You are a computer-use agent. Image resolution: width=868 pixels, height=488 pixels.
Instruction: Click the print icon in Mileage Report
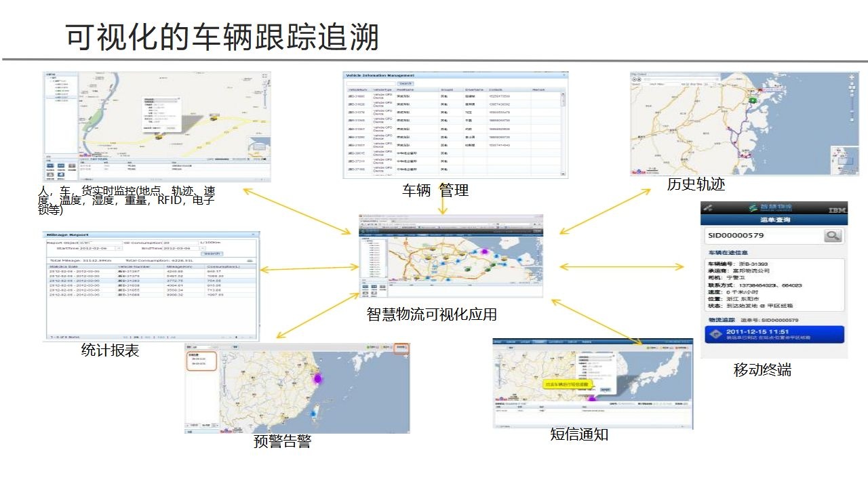(250, 260)
